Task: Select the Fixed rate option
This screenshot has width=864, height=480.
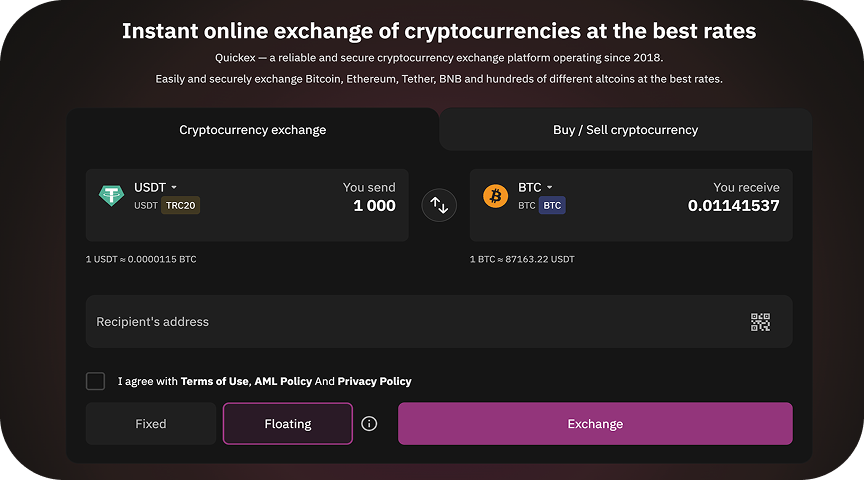Action: coord(151,424)
